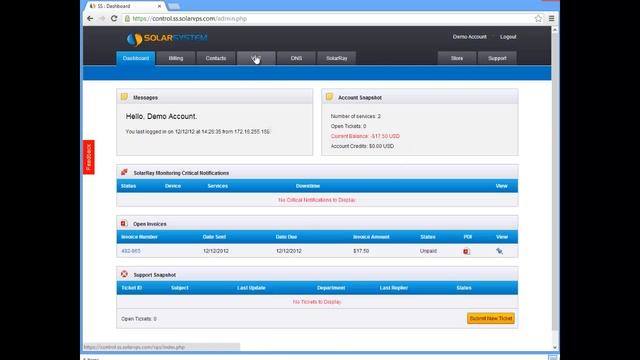The width and height of the screenshot is (640, 360).
Task: Click 'No Critical Notifications to Display' text
Action: (317, 200)
